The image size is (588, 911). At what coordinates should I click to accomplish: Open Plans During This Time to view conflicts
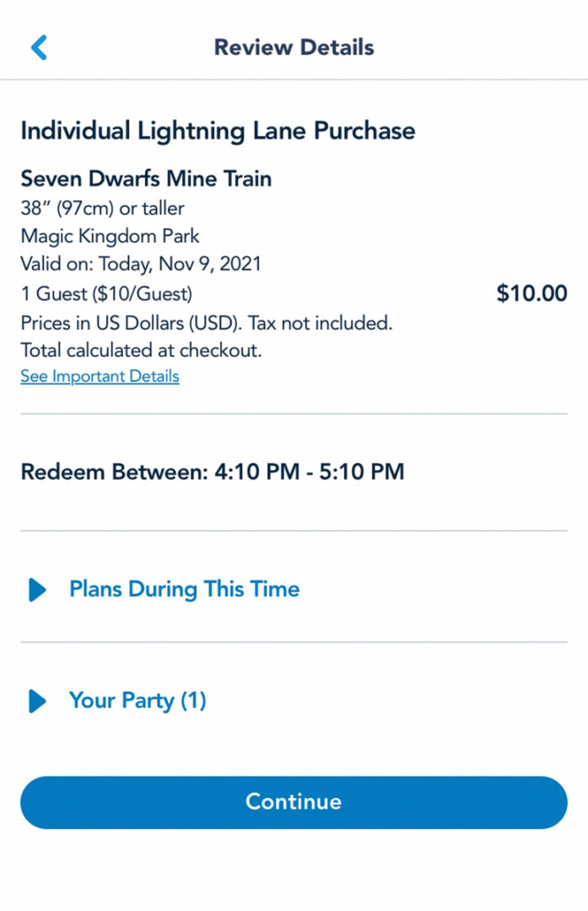click(183, 590)
